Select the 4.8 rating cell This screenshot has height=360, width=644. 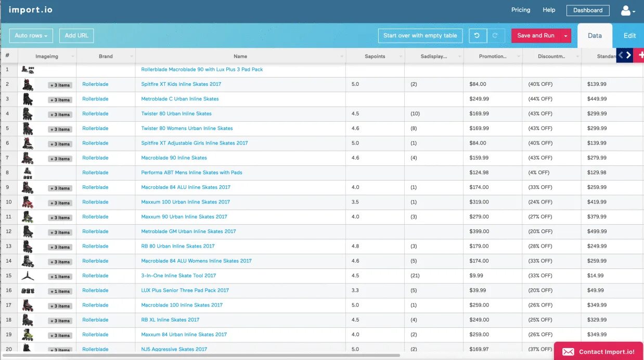(x=375, y=246)
